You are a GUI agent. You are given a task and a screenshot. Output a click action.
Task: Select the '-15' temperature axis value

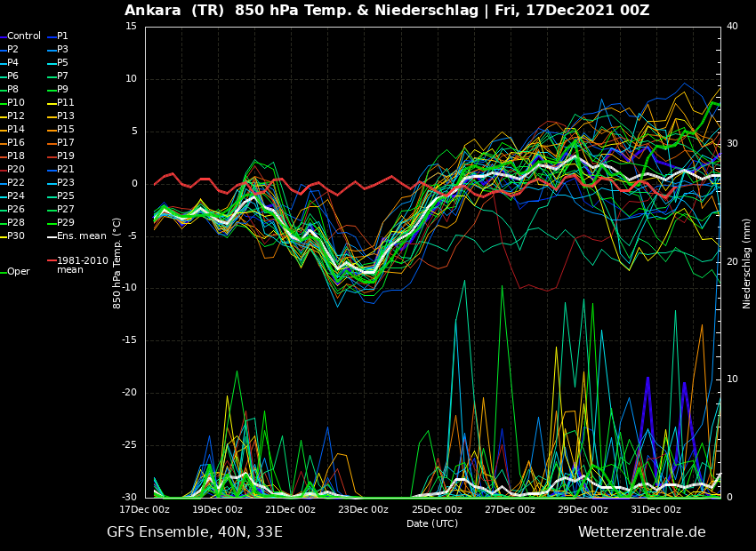(x=129, y=340)
